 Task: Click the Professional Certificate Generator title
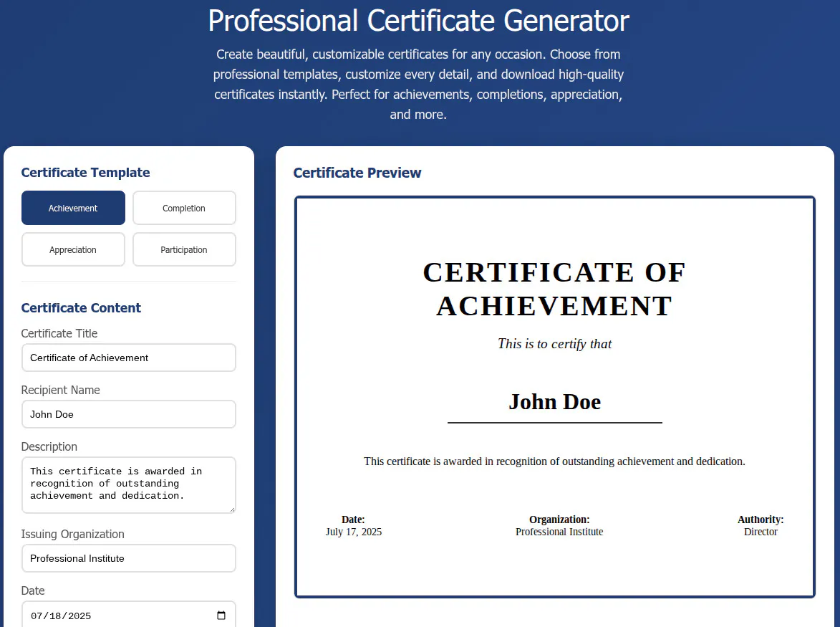418,20
